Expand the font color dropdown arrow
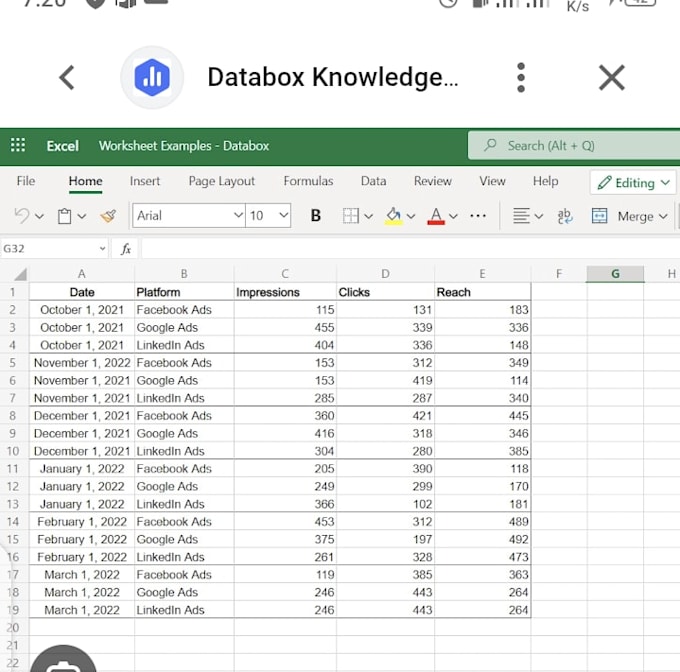This screenshot has width=680, height=672. coord(453,216)
